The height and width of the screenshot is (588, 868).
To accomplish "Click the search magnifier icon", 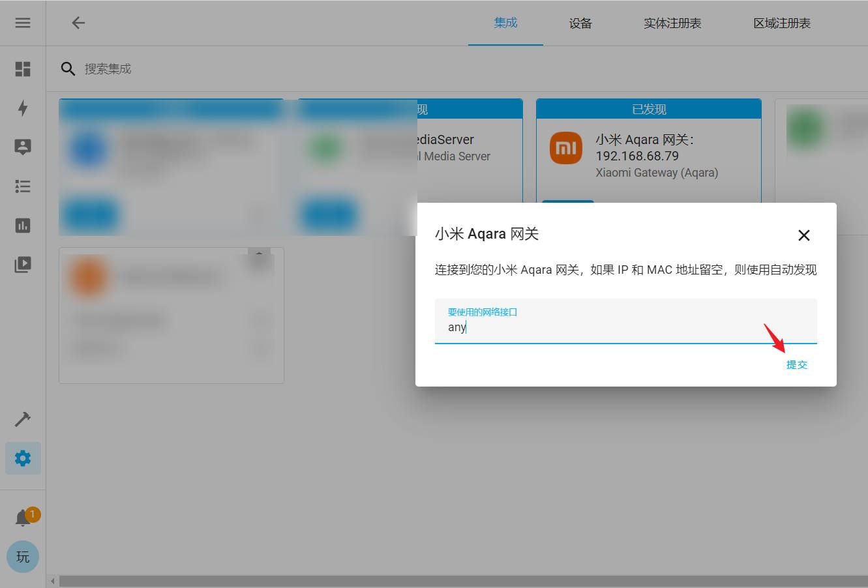I will [x=68, y=68].
